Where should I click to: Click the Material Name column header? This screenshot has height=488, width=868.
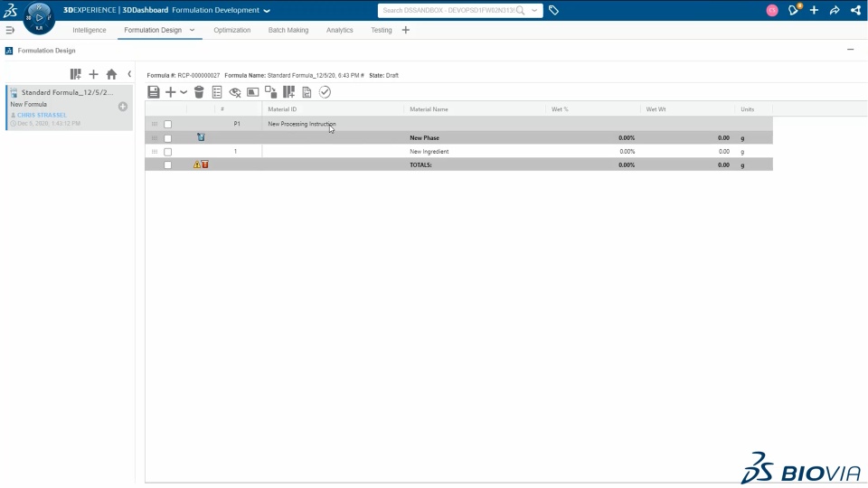tap(429, 109)
